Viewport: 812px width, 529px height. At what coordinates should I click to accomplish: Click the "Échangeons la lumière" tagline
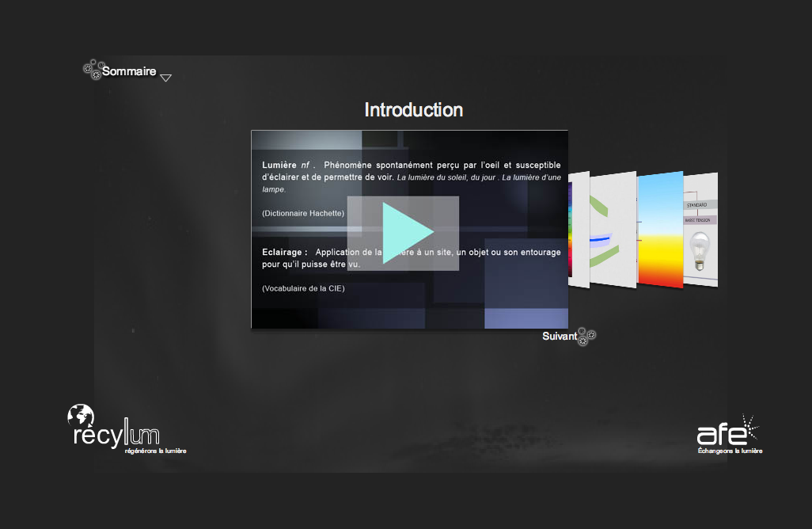pos(730,451)
